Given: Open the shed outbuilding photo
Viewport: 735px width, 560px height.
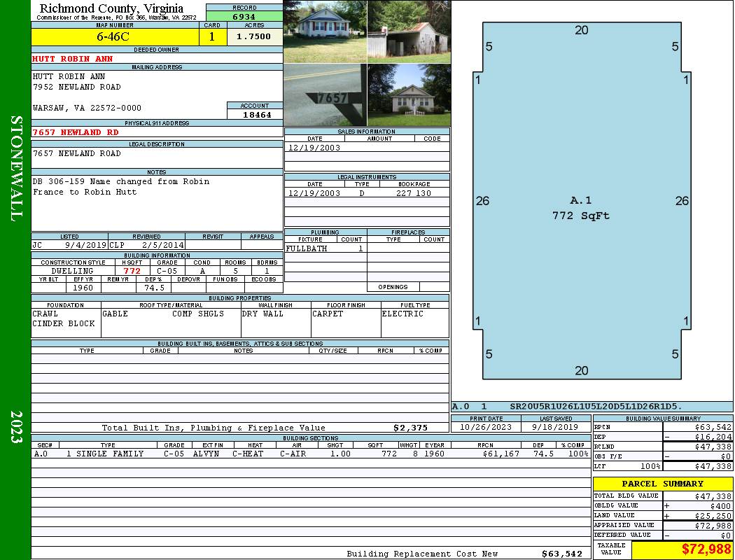Looking at the screenshot, I should (409, 31).
